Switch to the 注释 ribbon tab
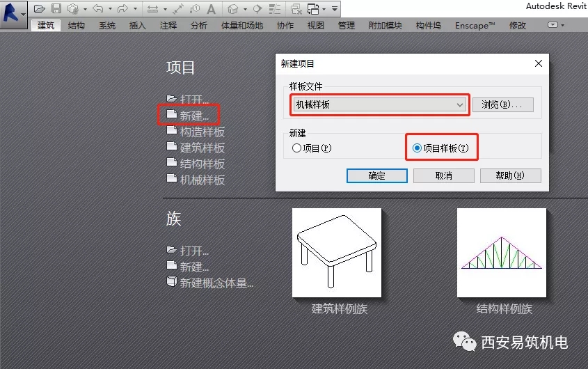588x369 pixels. point(168,25)
